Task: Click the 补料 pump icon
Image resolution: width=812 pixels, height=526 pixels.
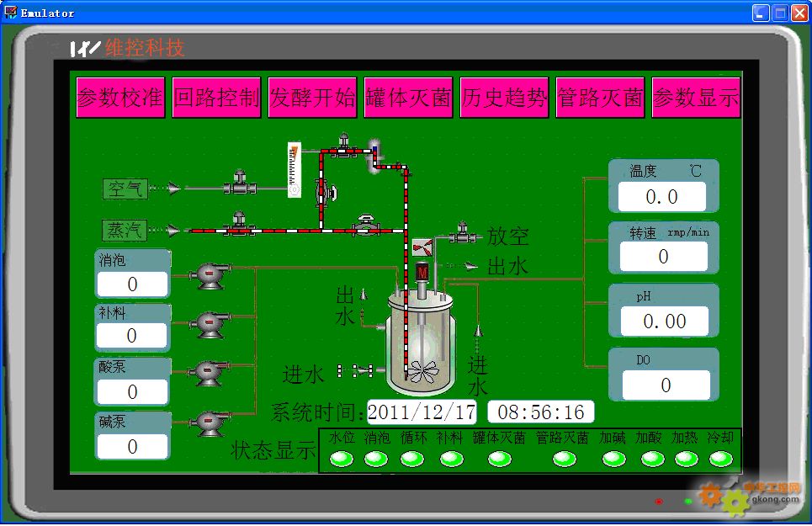Action: (208, 323)
